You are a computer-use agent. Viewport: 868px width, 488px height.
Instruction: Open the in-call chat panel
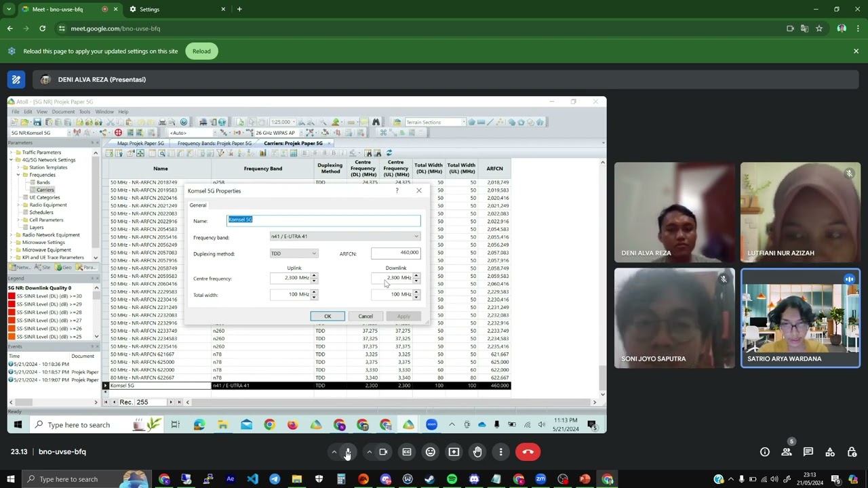point(808,452)
